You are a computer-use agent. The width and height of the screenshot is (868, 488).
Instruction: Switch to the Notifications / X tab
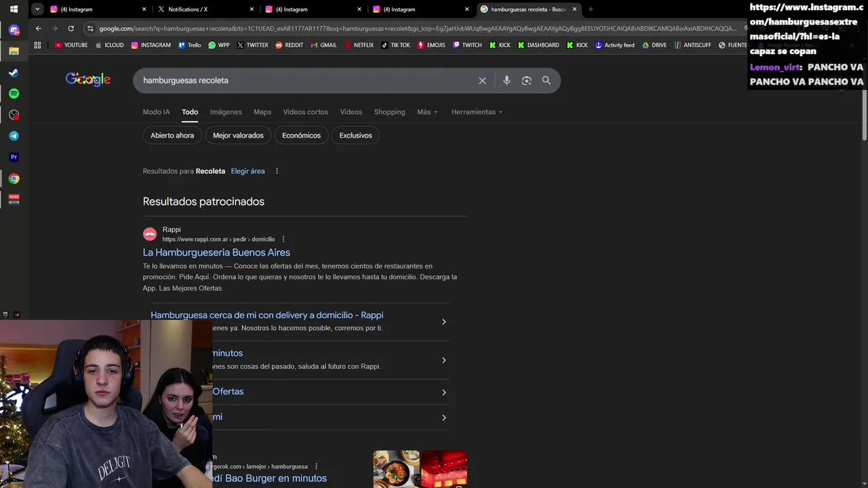point(205,9)
